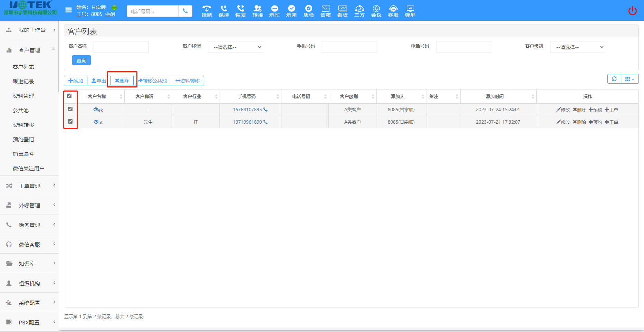644x332 pixels.
Task: Click the hang up (挂断) icon
Action: [206, 11]
